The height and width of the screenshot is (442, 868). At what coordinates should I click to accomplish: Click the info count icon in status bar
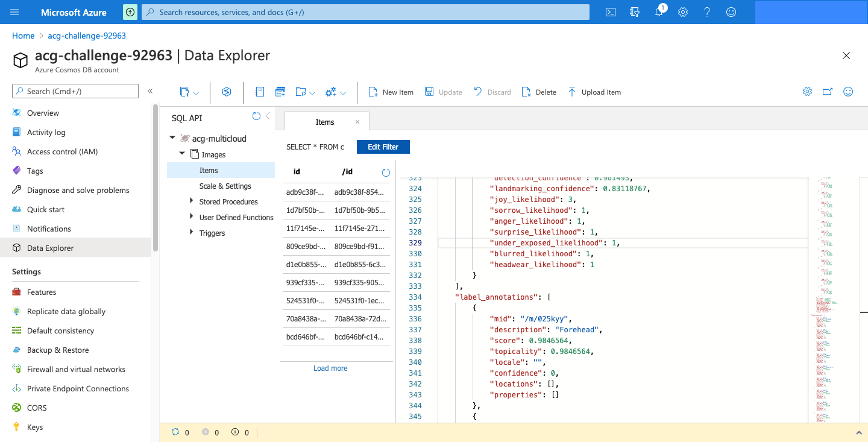point(235,432)
